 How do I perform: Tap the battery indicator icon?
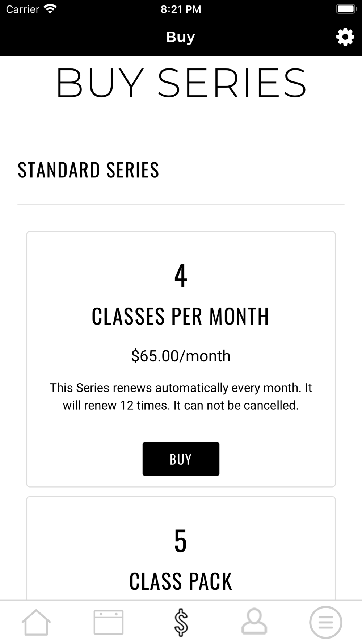(x=346, y=9)
